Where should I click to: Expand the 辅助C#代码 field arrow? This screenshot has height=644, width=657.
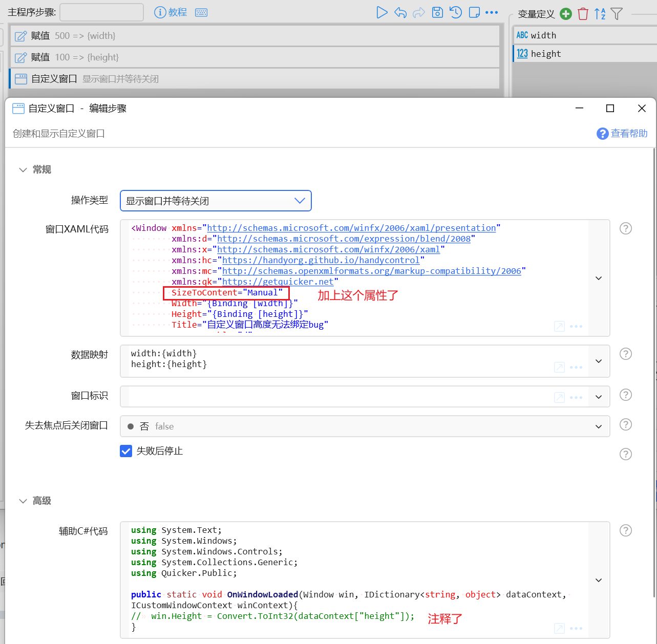pos(599,580)
